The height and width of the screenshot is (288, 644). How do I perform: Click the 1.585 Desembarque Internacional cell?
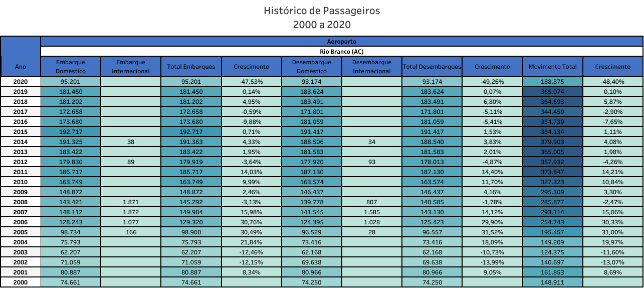point(371,212)
